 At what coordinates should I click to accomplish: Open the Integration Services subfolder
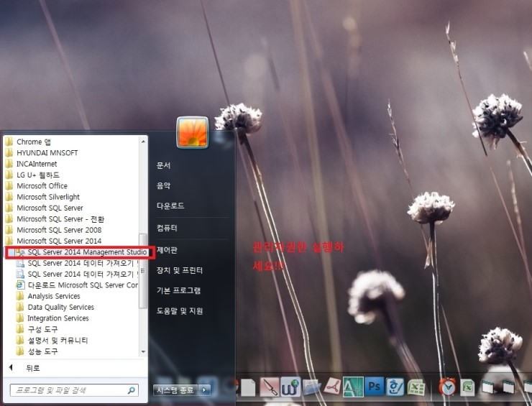tap(52, 318)
